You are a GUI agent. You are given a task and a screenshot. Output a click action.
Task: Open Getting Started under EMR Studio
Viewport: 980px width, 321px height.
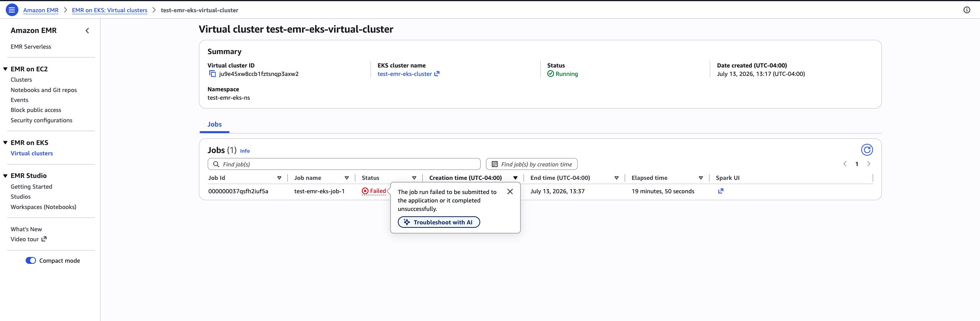pos(31,187)
